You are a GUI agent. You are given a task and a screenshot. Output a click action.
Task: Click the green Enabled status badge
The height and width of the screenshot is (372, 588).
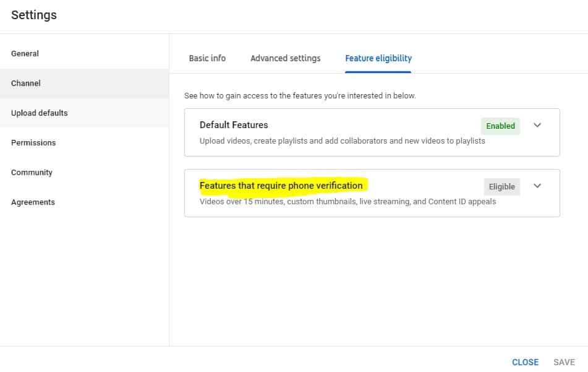(x=500, y=126)
